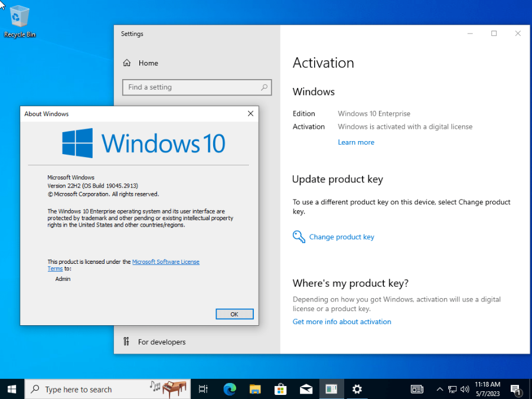Open the Windows Start menu

coord(12,389)
